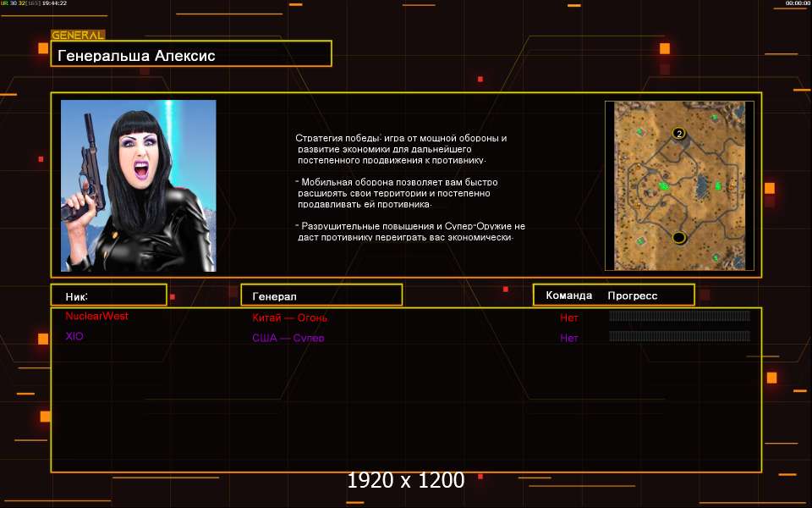Click XIO's loading progress bar
This screenshot has width=812, height=508.
[679, 337]
